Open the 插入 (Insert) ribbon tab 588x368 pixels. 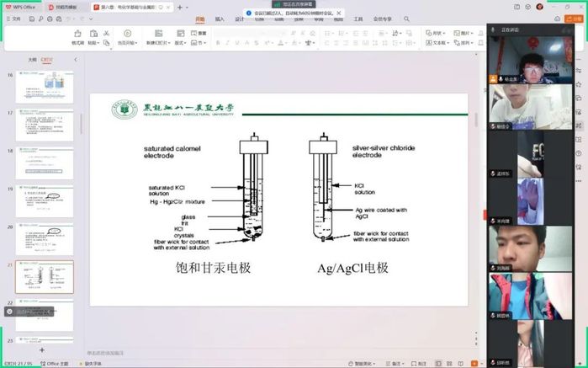tap(220, 19)
